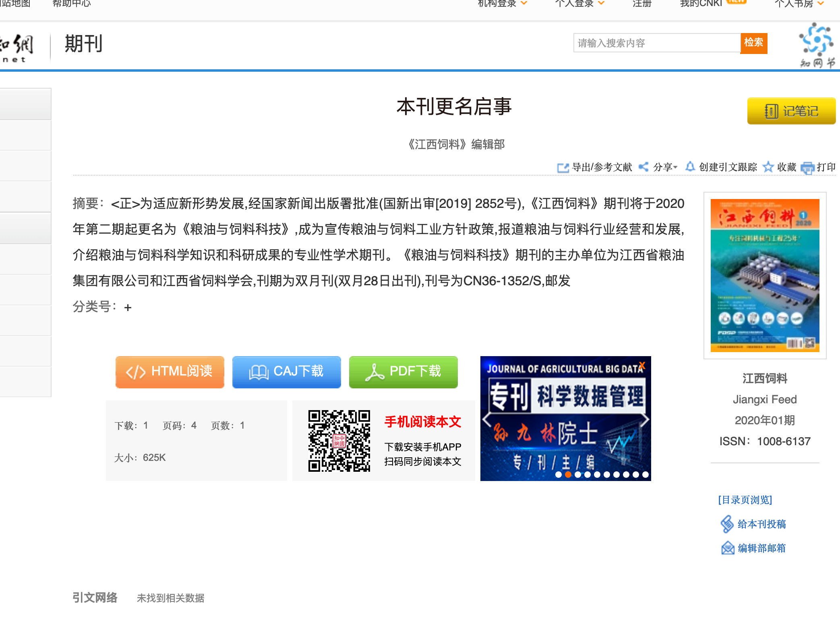
Task: Click the submit manuscript icon
Action: tap(727, 524)
